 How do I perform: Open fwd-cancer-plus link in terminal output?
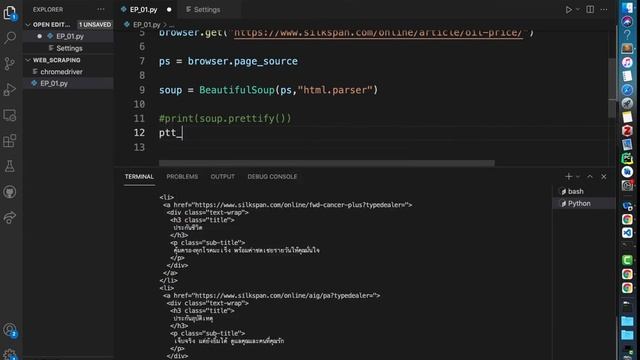coord(300,205)
